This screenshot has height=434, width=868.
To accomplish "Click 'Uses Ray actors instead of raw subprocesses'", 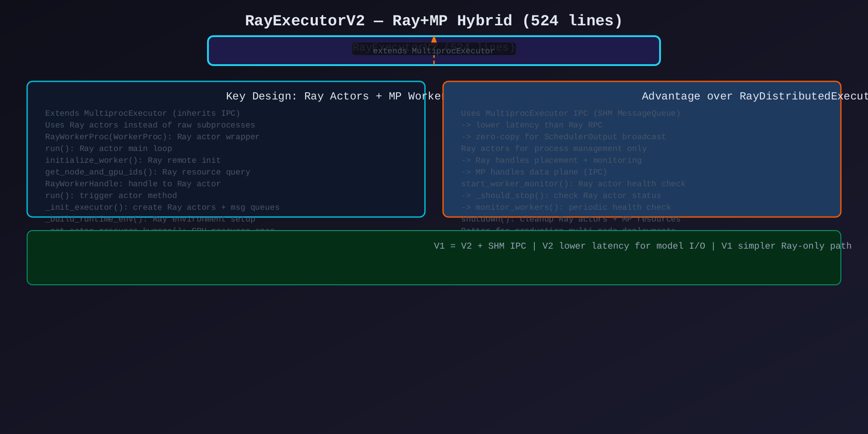I will click(150, 125).
